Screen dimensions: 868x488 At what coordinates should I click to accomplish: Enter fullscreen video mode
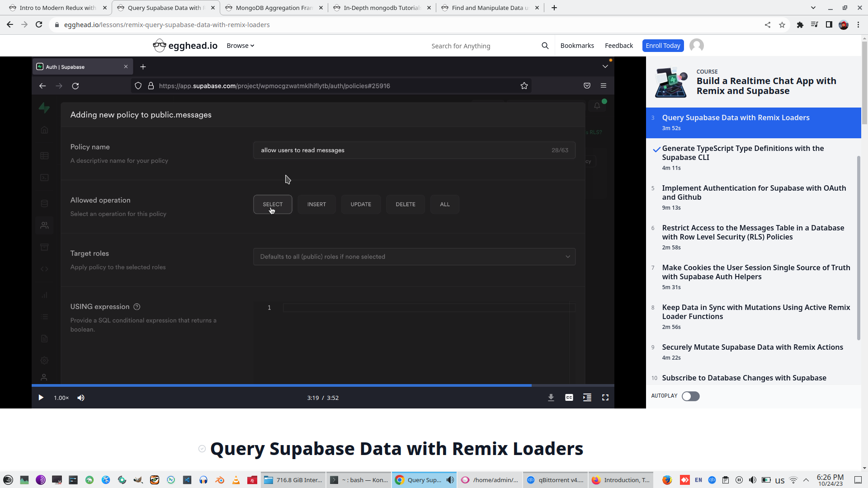pyautogui.click(x=605, y=398)
